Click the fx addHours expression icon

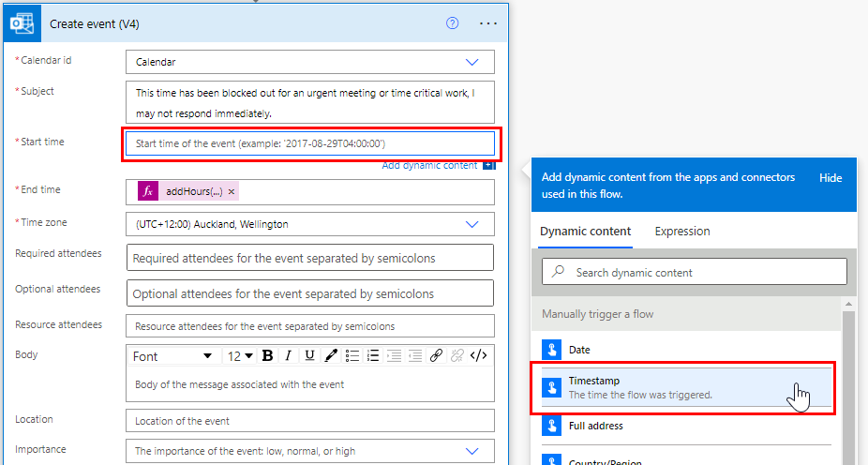pyautogui.click(x=148, y=191)
